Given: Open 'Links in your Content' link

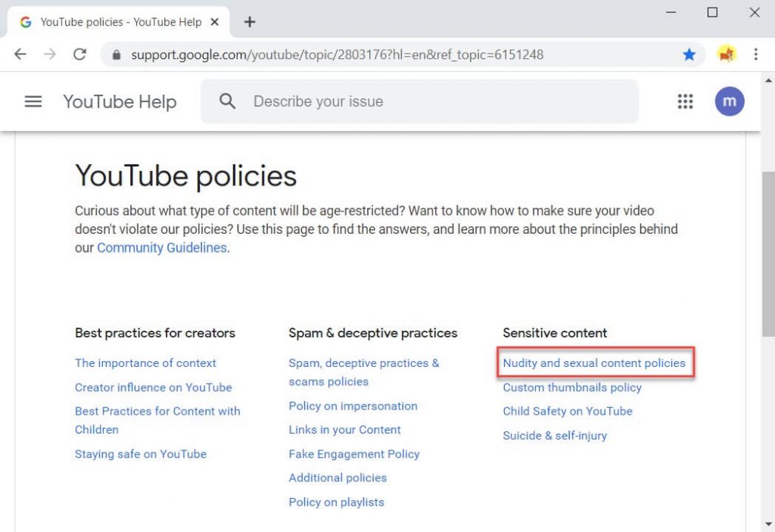Looking at the screenshot, I should [x=344, y=430].
